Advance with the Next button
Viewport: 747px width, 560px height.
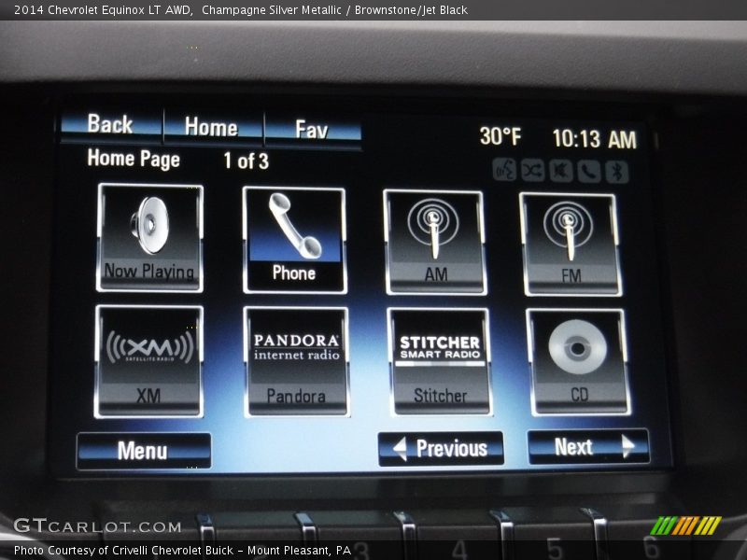(587, 447)
